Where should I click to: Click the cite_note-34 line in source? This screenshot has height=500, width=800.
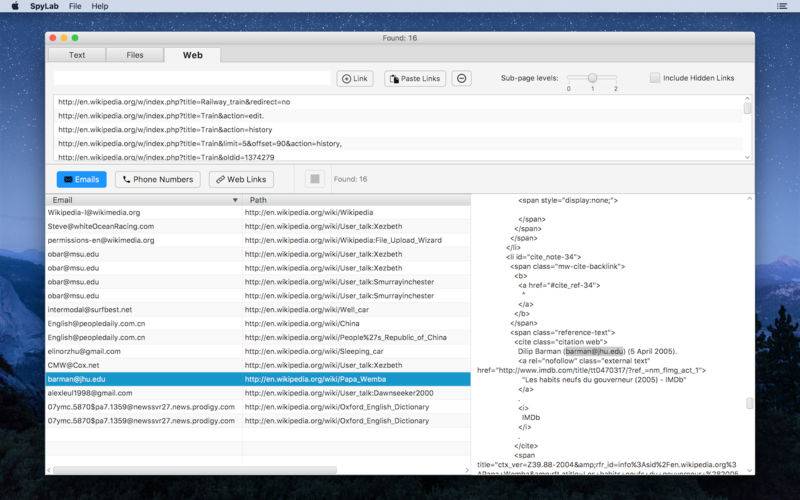point(543,257)
